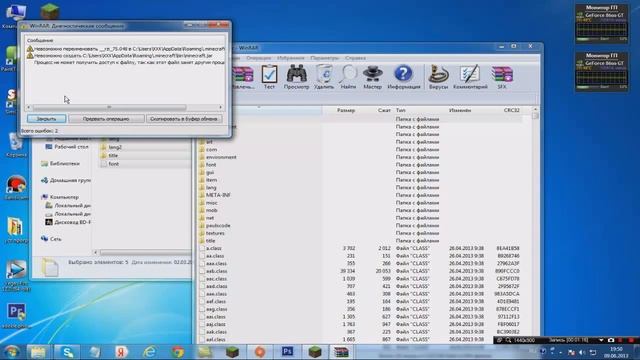
Task: Open the Операции menu in WinRAR
Action: coord(258,58)
